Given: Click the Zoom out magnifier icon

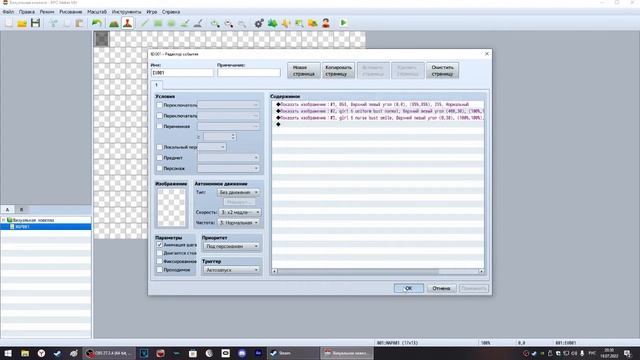Looking at the screenshot, I should click(x=229, y=23).
